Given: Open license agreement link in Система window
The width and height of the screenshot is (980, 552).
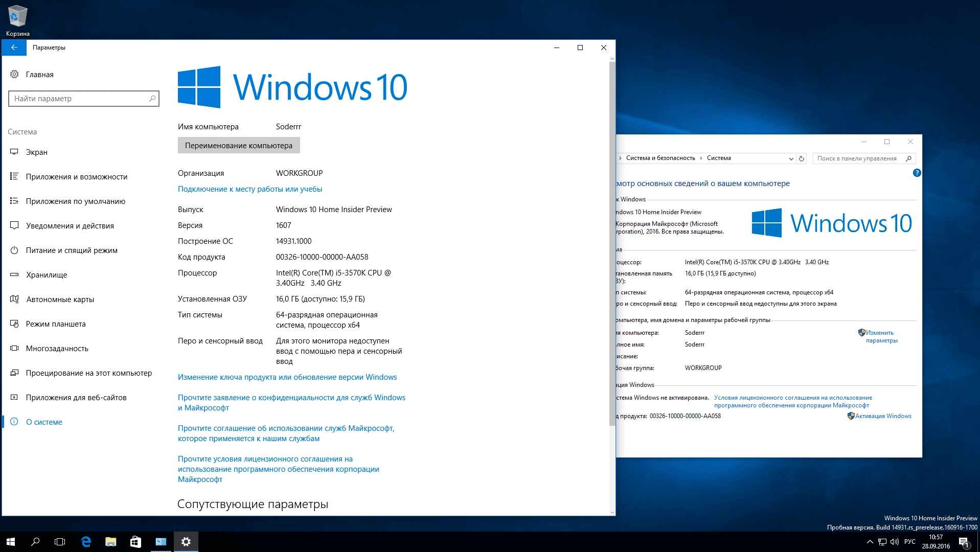Looking at the screenshot, I should pyautogui.click(x=793, y=402).
